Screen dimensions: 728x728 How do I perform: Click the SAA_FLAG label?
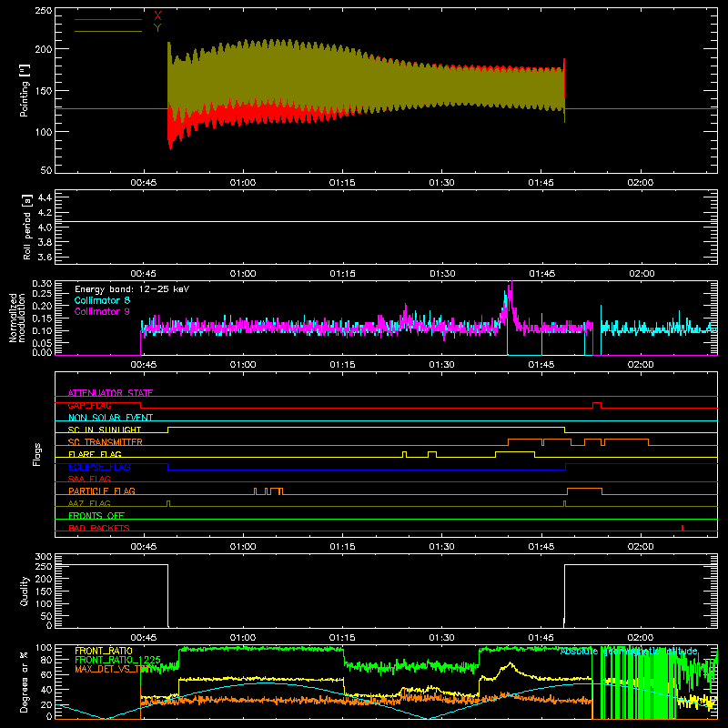(x=89, y=479)
